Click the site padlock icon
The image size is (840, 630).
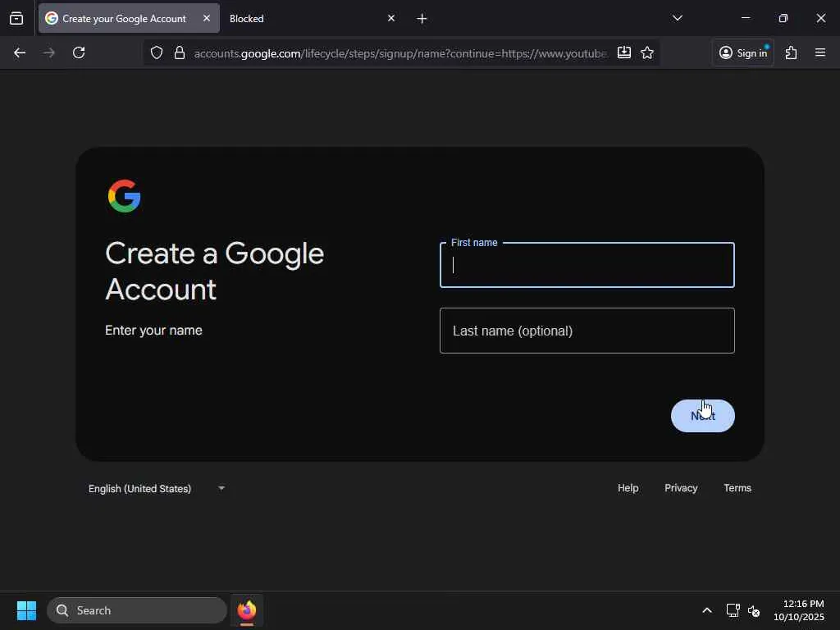(x=180, y=52)
